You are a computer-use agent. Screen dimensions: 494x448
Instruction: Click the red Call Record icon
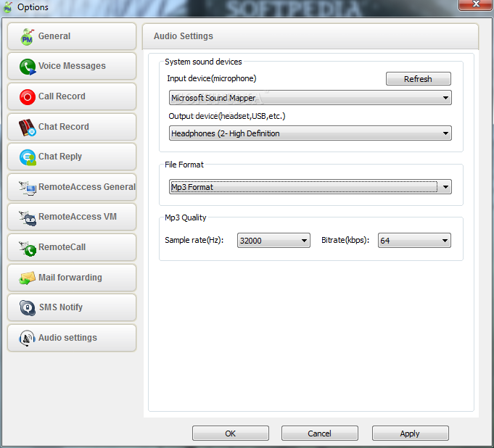pyautogui.click(x=28, y=96)
